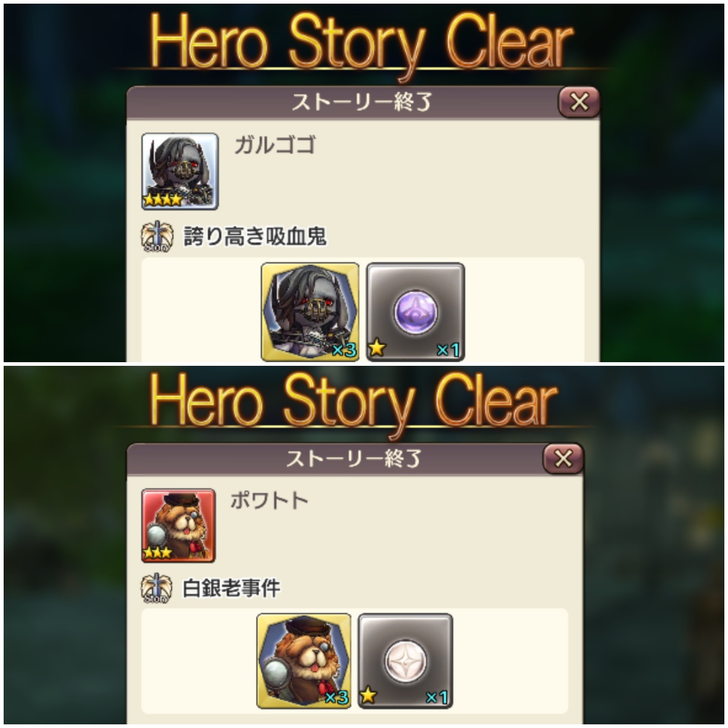Viewport: 728px width, 728px height.
Task: Open ガルゴゴ four-star hero portrait
Action: [180, 172]
